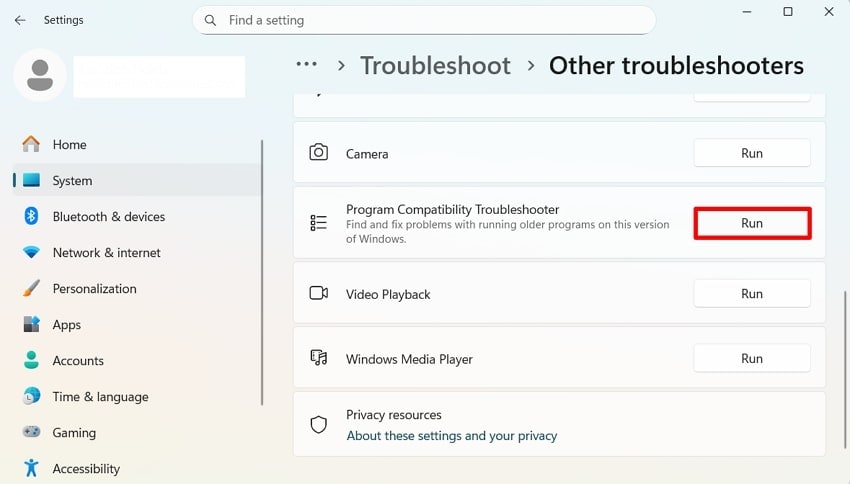
Task: Click the Camera troubleshooter icon
Action: click(x=319, y=152)
